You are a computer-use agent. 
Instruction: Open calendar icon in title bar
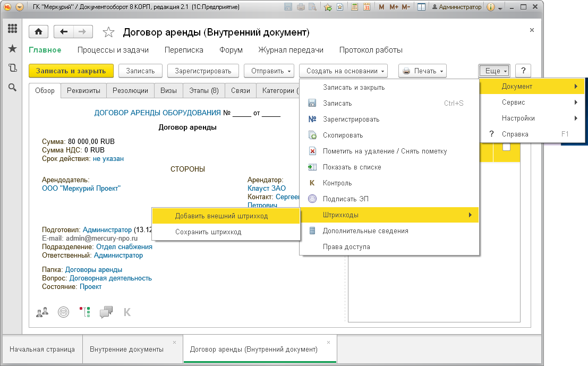(367, 7)
